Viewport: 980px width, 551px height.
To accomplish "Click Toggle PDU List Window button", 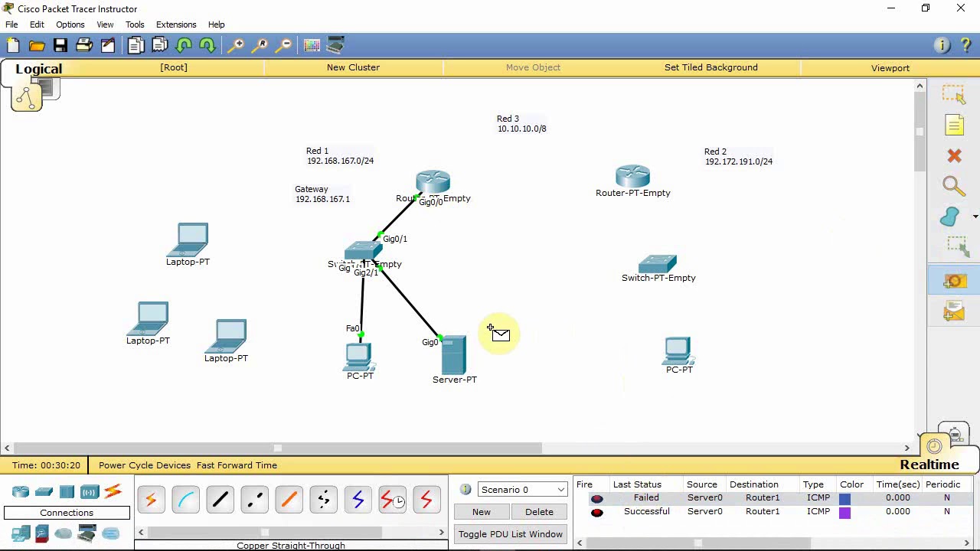I will [511, 534].
